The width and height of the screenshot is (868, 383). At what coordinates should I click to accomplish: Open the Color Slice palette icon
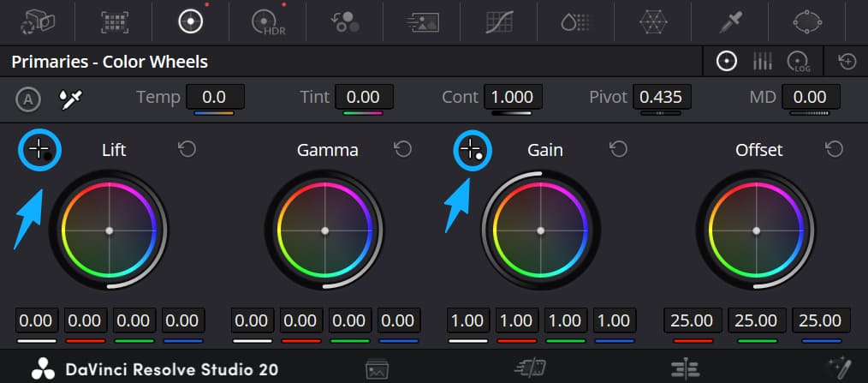(575, 22)
